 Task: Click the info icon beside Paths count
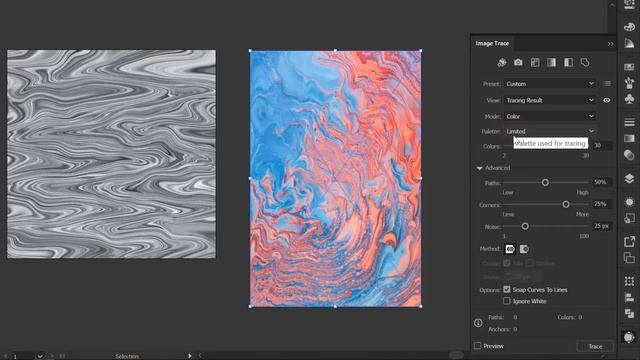[478, 323]
